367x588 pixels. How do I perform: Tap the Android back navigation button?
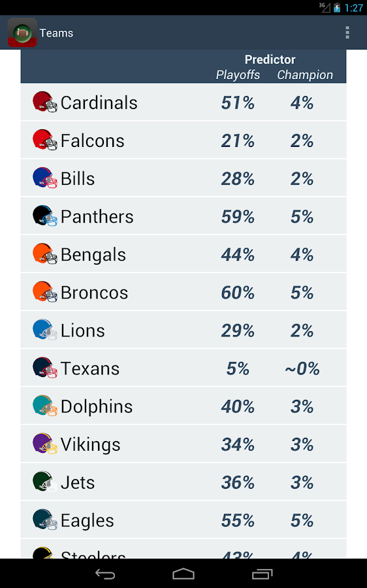(105, 574)
